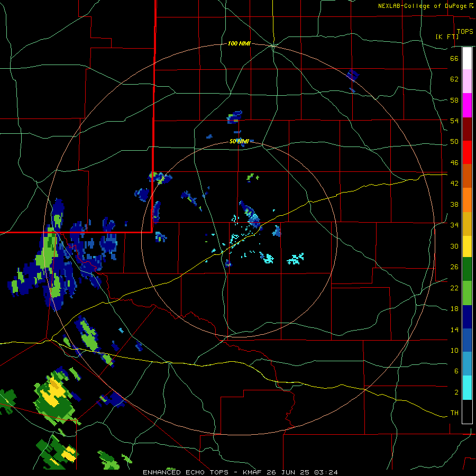The width and height of the screenshot is (476, 476).
Task: Click the "NEXLAB-College of DuPage" text
Action: [x=422, y=6]
